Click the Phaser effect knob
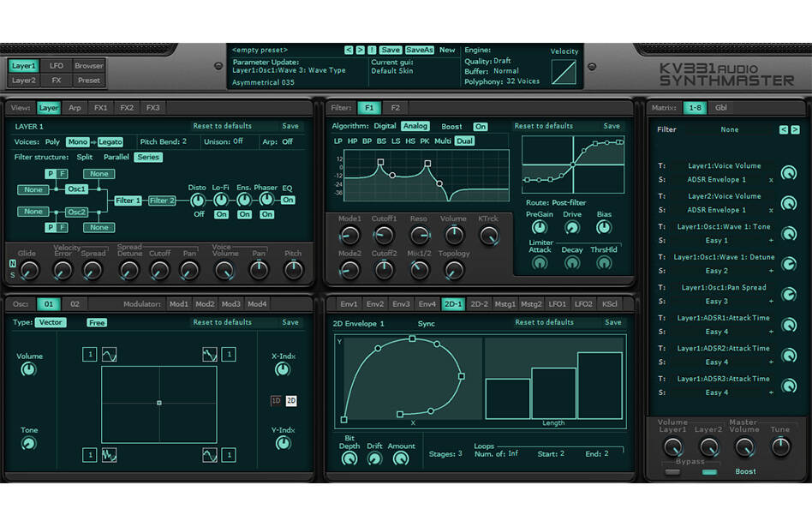 coord(266,200)
